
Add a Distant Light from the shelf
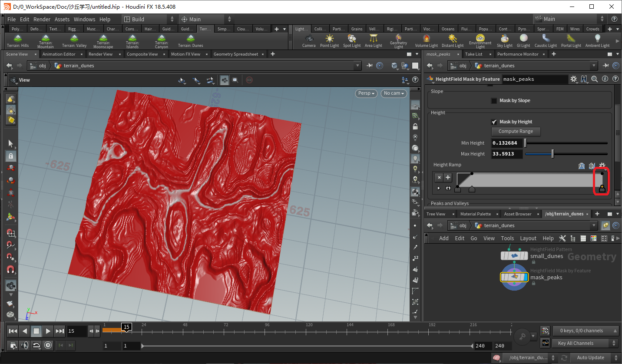click(453, 41)
